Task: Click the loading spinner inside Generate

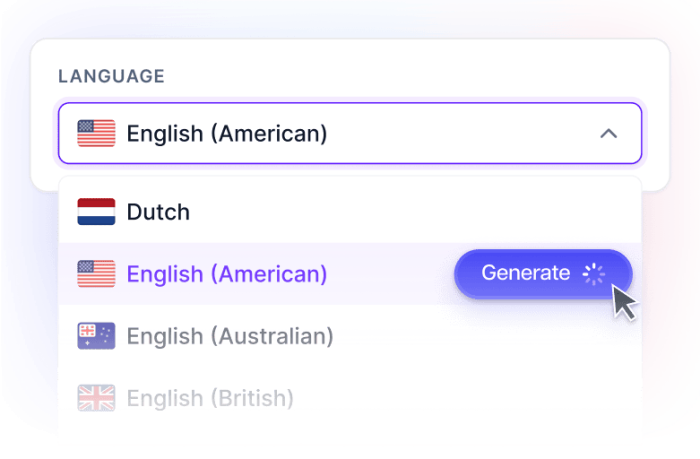Action: click(x=595, y=274)
